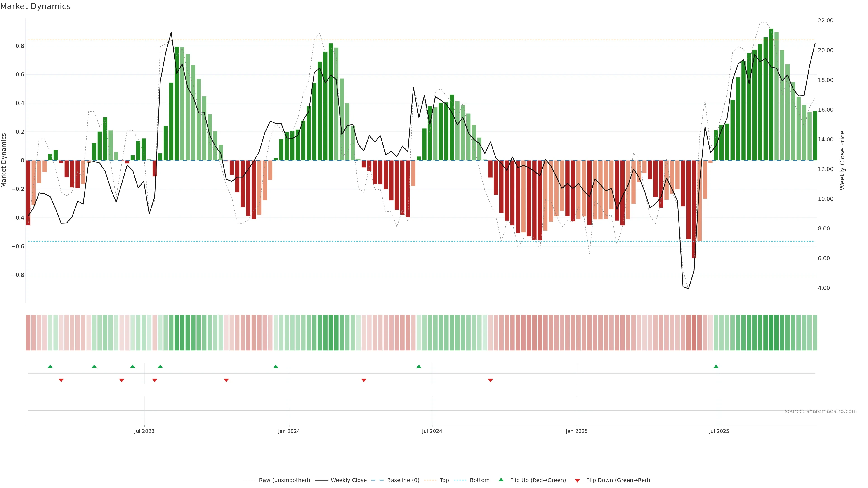The width and height of the screenshot is (868, 488).
Task: Click the rightmost green flip-up marker near Jul 2025
Action: pyautogui.click(x=716, y=366)
